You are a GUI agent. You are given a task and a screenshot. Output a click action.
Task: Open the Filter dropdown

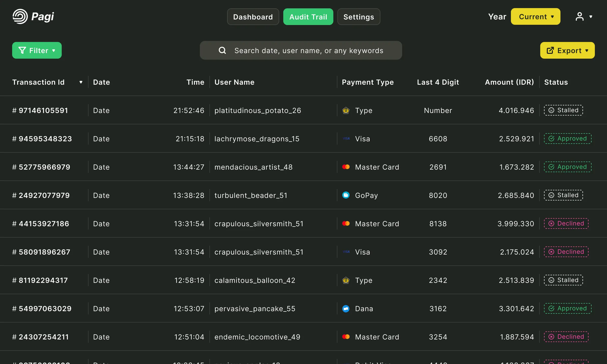pos(37,50)
